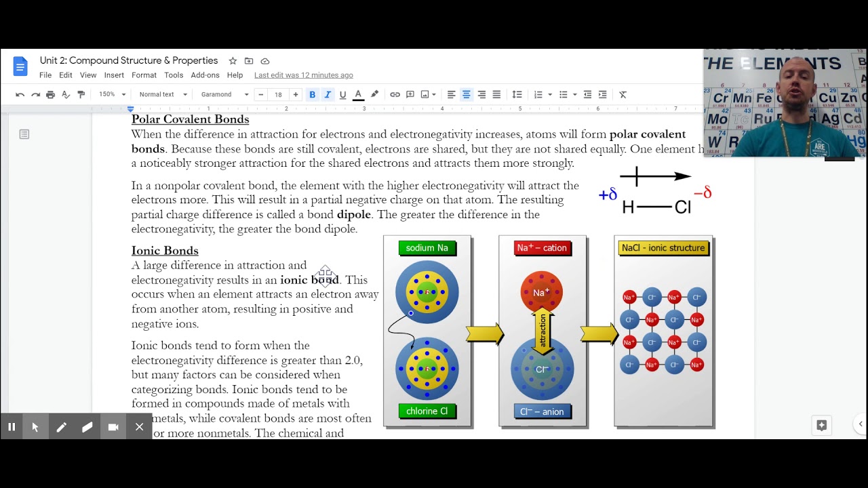Clear text formatting
The width and height of the screenshot is (868, 488).
coord(623,94)
